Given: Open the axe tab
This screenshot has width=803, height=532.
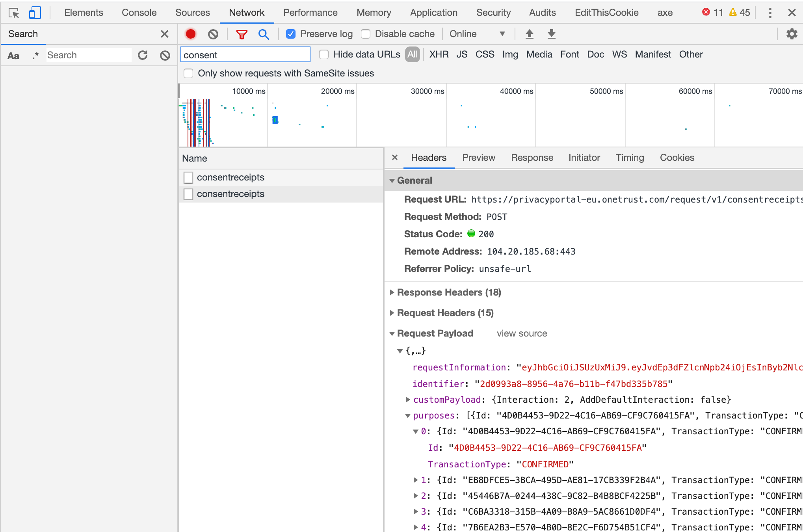Looking at the screenshot, I should tap(665, 13).
